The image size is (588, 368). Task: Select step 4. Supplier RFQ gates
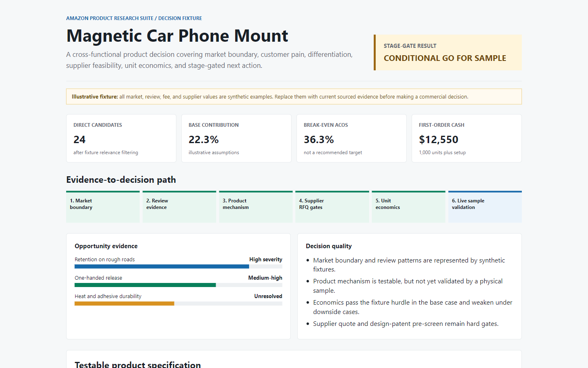pos(332,206)
